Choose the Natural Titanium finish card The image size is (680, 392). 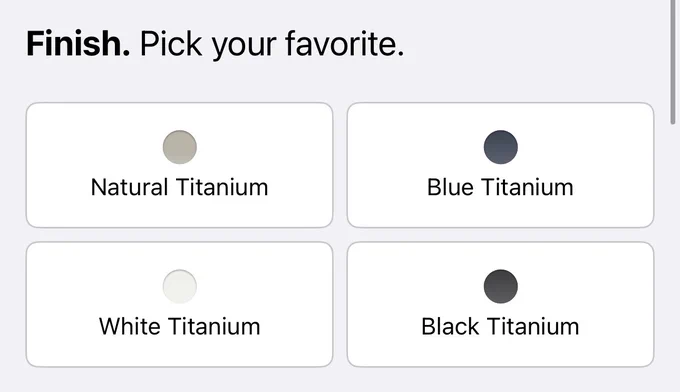(x=180, y=165)
